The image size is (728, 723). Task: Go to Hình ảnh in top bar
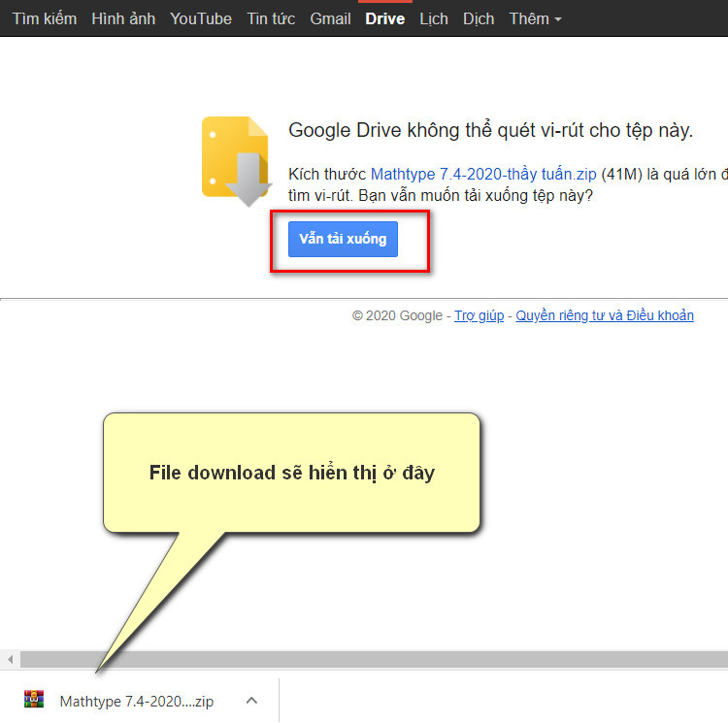coord(123,18)
